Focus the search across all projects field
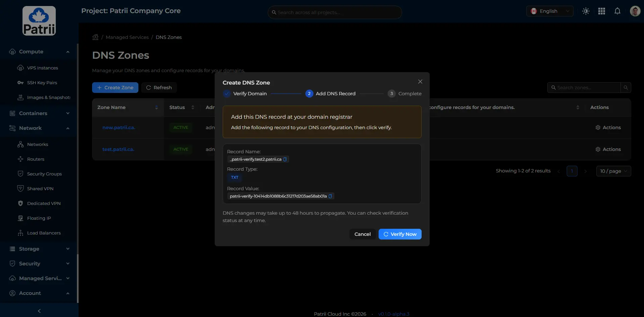The width and height of the screenshot is (644, 317). point(335,12)
